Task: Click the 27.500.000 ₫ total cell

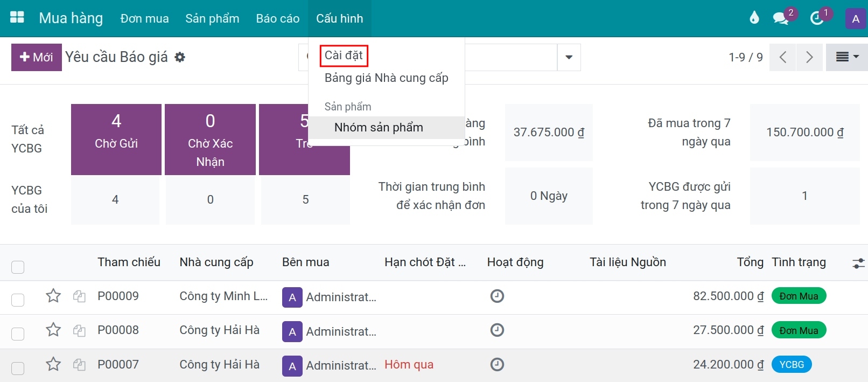Action: (728, 330)
